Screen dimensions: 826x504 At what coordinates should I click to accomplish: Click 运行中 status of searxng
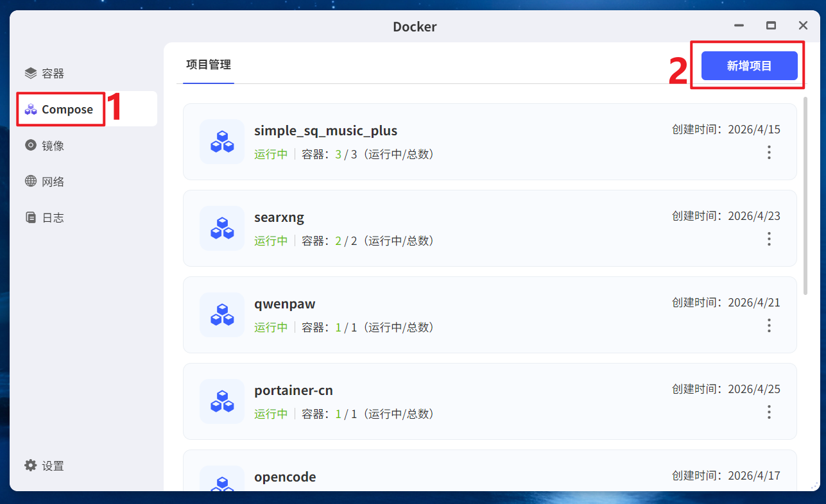tap(271, 241)
